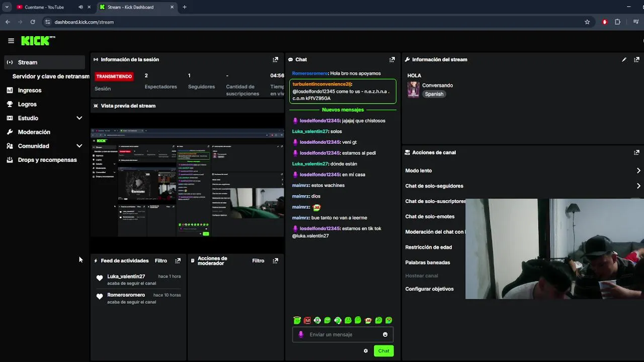Screen dimensions: 644x362
Task: Pick the angel halo emote
Action: point(297,320)
